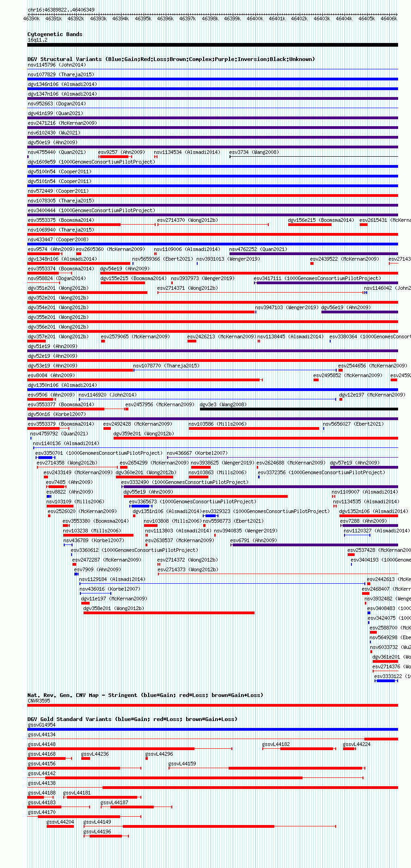
Task: Select the nsv433447 (Cooper2008) label
Action: tap(58, 239)
